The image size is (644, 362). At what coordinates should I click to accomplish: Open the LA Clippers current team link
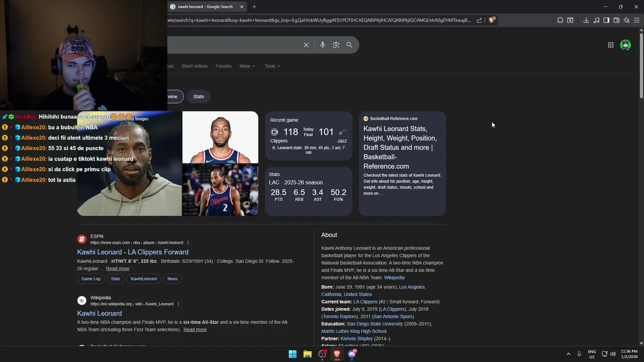pyautogui.click(x=365, y=302)
